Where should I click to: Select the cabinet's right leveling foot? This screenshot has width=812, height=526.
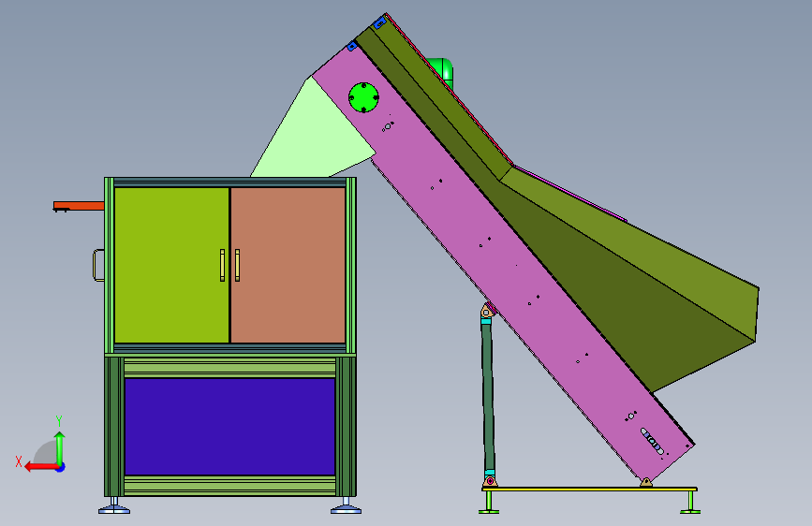[346, 505]
